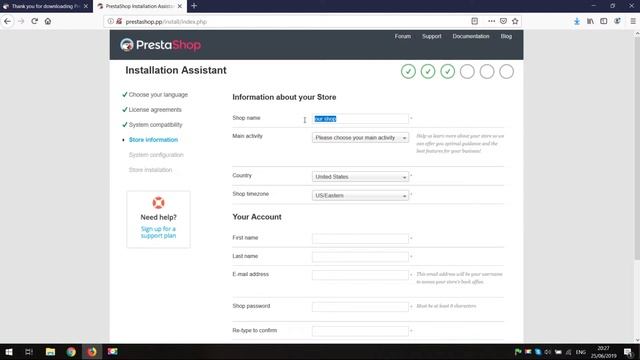Click the Firefox taskbar icon

pyautogui.click(x=92, y=352)
